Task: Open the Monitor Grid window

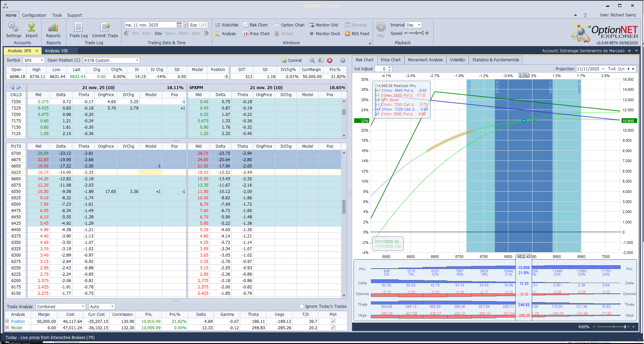Action: (323, 25)
